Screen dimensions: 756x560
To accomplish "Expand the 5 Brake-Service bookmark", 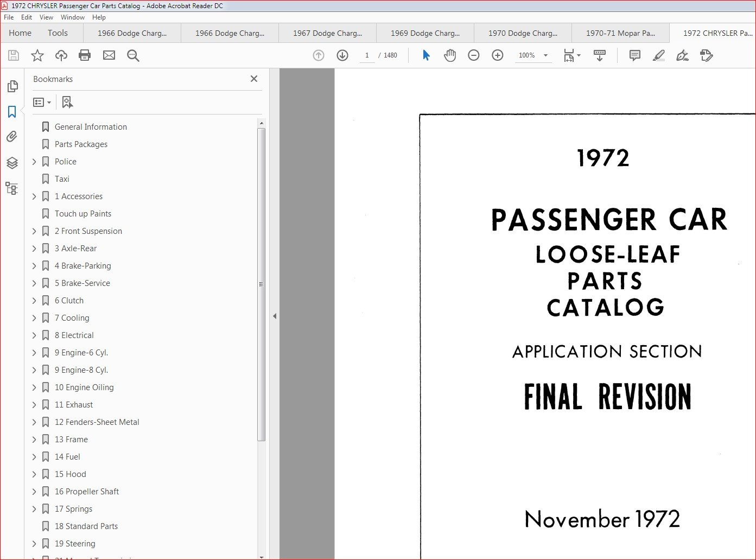I will [x=34, y=283].
